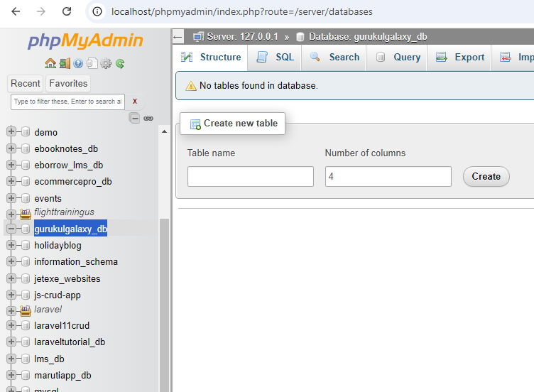Expand the ecommercepro_db database node
The width and height of the screenshot is (534, 392).
11,181
